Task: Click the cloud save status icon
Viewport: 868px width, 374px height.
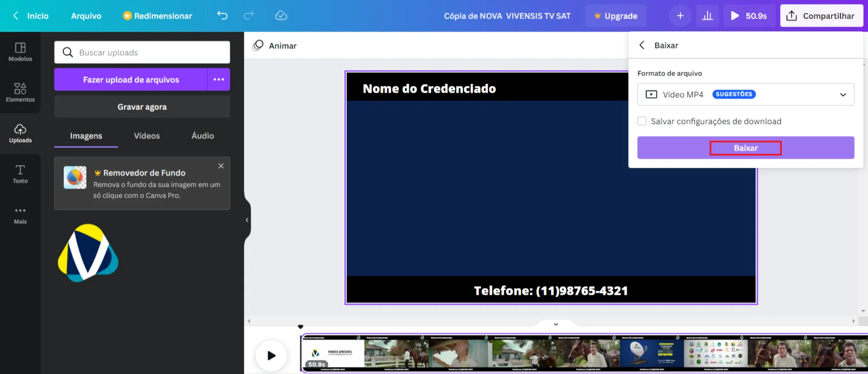Action: coord(281,16)
